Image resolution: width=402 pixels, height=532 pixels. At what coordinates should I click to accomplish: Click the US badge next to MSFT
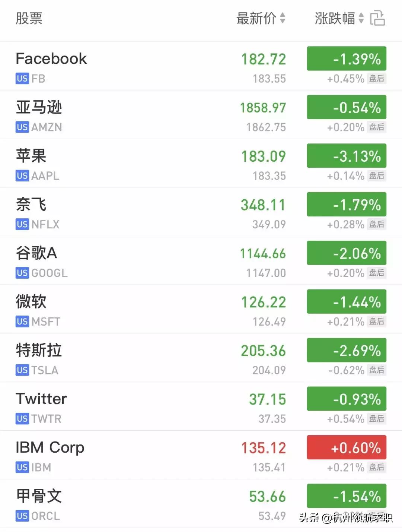[x=22, y=321]
